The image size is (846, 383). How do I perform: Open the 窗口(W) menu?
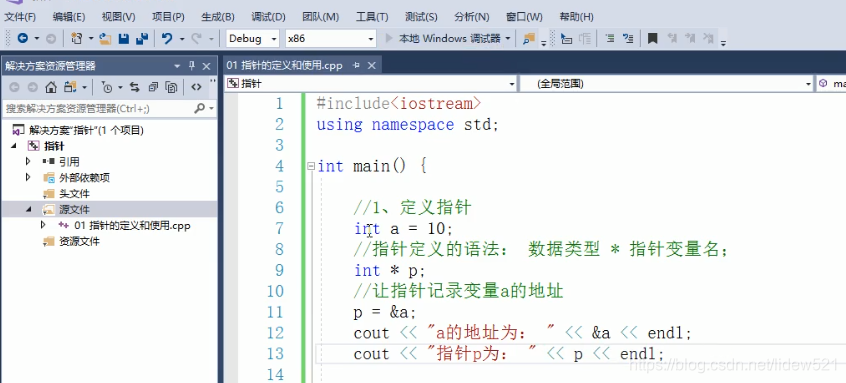point(524,17)
